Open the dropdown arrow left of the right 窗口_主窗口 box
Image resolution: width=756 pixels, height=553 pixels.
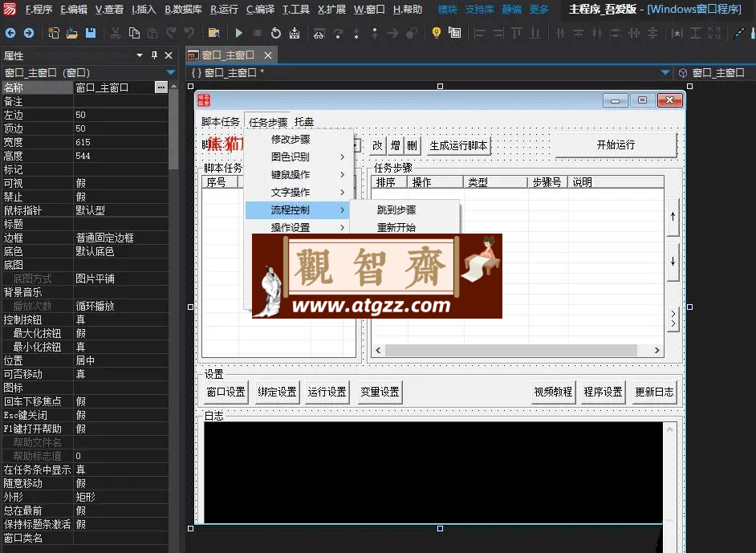pyautogui.click(x=665, y=73)
